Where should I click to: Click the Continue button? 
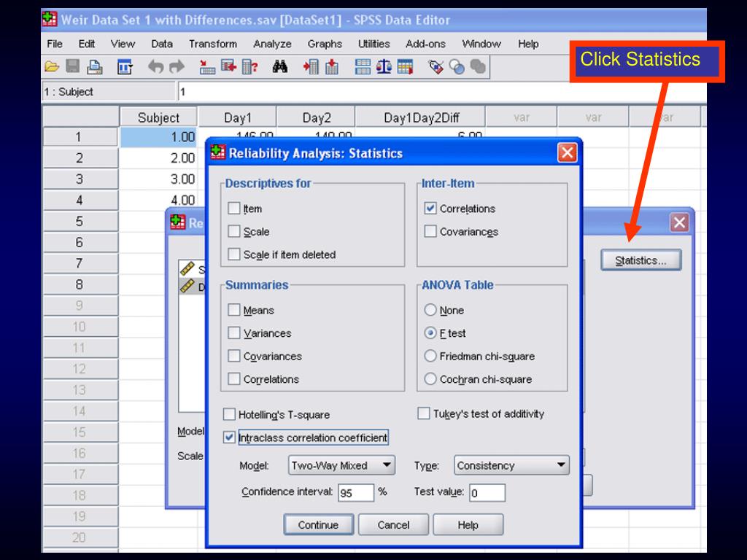point(318,524)
